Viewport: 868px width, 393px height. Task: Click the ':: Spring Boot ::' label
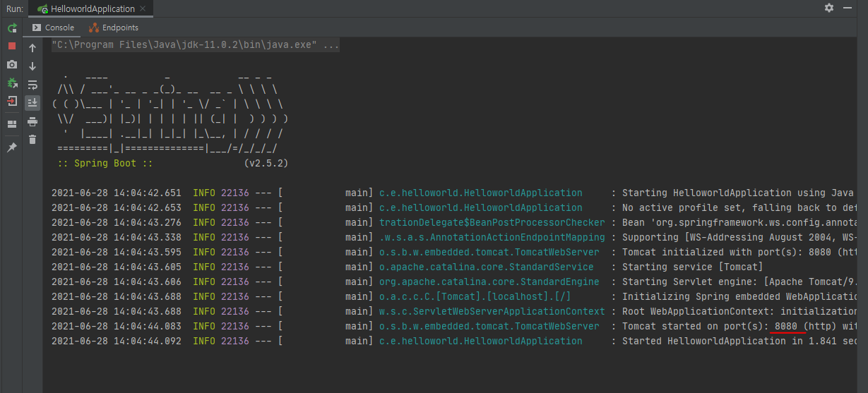pos(105,163)
